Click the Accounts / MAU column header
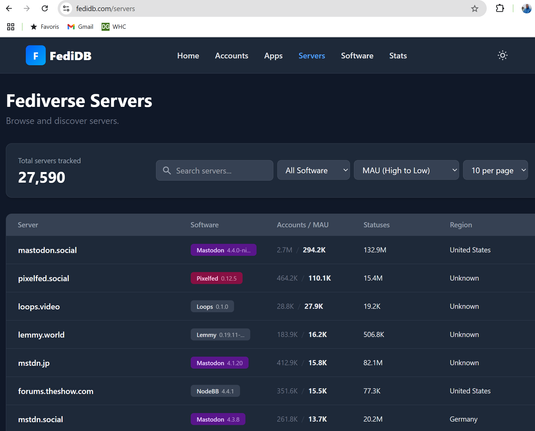The height and width of the screenshot is (431, 535). (x=303, y=225)
